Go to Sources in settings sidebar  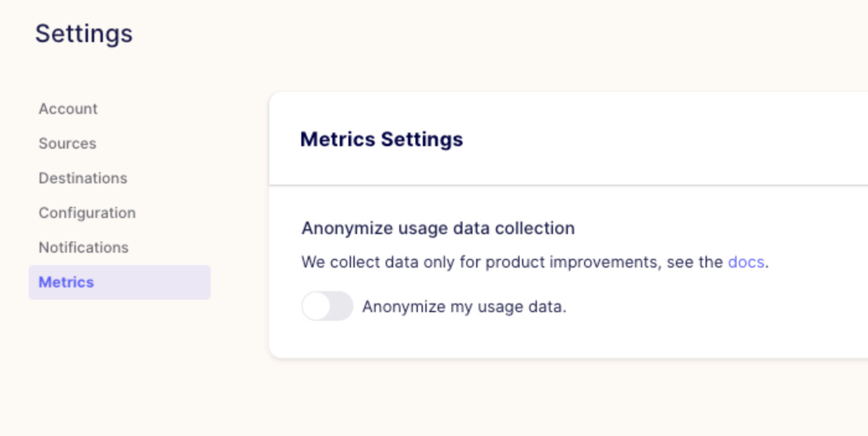pos(67,144)
